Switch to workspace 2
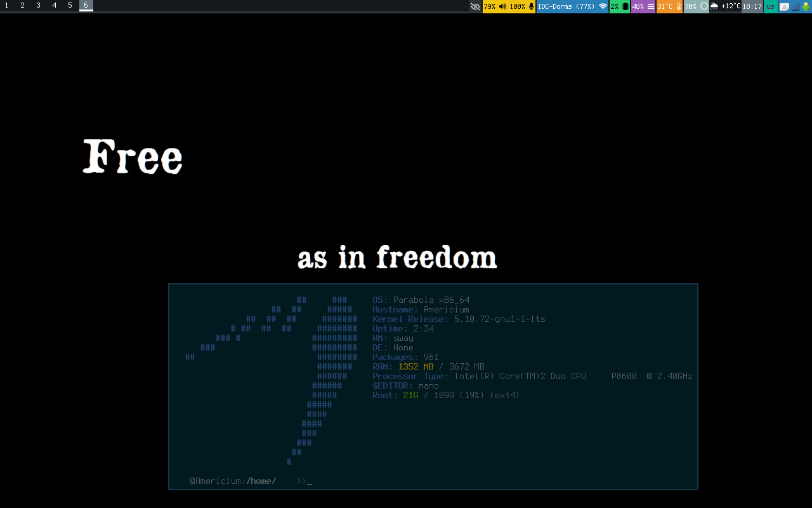 pos(22,6)
